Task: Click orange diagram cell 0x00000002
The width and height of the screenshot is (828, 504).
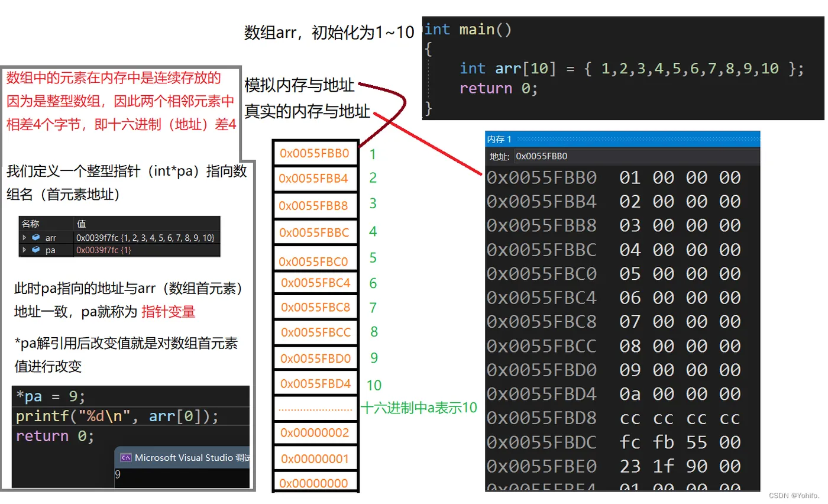Action: coord(315,432)
